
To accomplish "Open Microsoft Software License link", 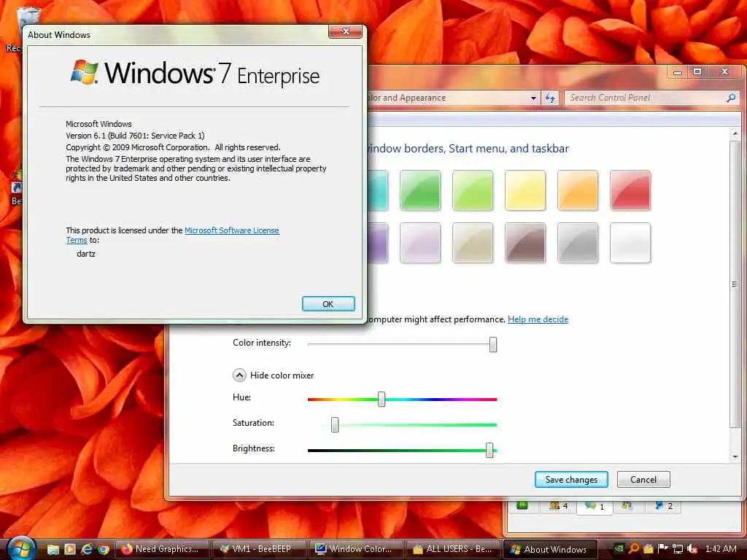I will [231, 230].
